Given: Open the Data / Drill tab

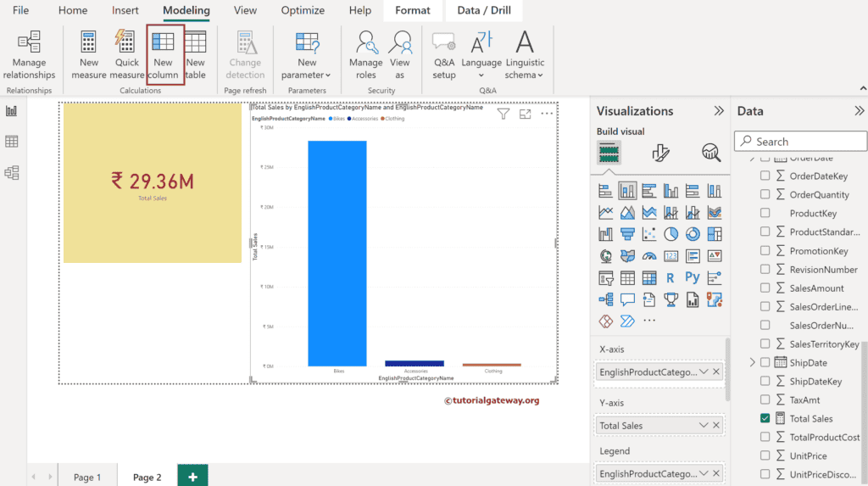Looking at the screenshot, I should [484, 10].
